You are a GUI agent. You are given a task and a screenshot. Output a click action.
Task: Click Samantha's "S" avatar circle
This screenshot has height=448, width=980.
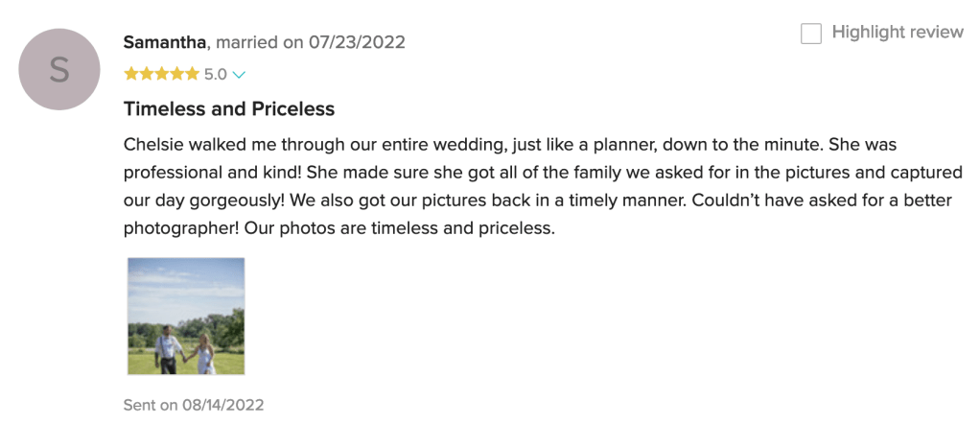(x=59, y=69)
